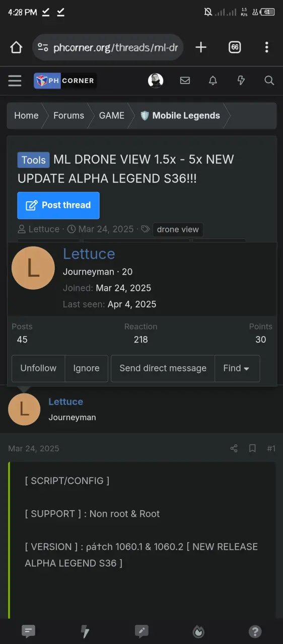The height and width of the screenshot is (644, 283).
Task: Select the Tools thread prefix label
Action: click(x=34, y=160)
